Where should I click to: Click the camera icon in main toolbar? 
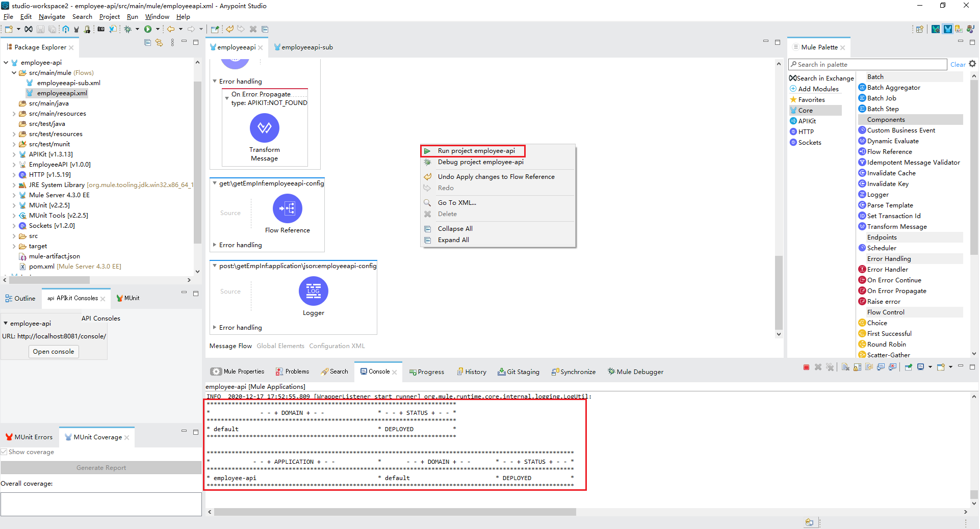(101, 29)
